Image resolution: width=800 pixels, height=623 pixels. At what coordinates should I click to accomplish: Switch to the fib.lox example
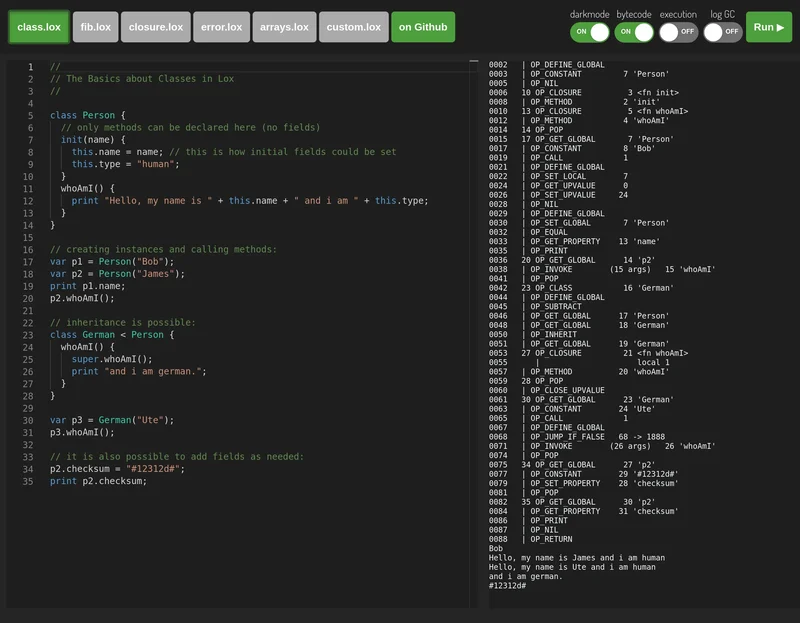(x=95, y=27)
